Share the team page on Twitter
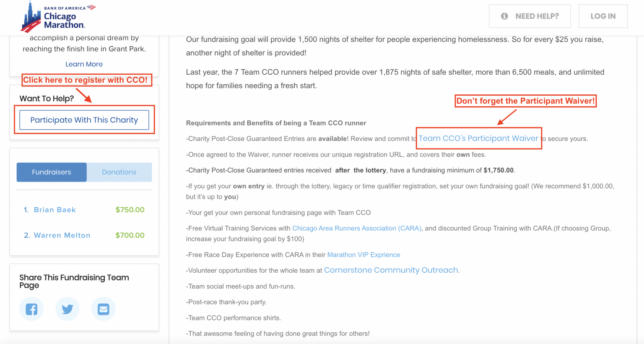644x344 pixels. tap(68, 309)
